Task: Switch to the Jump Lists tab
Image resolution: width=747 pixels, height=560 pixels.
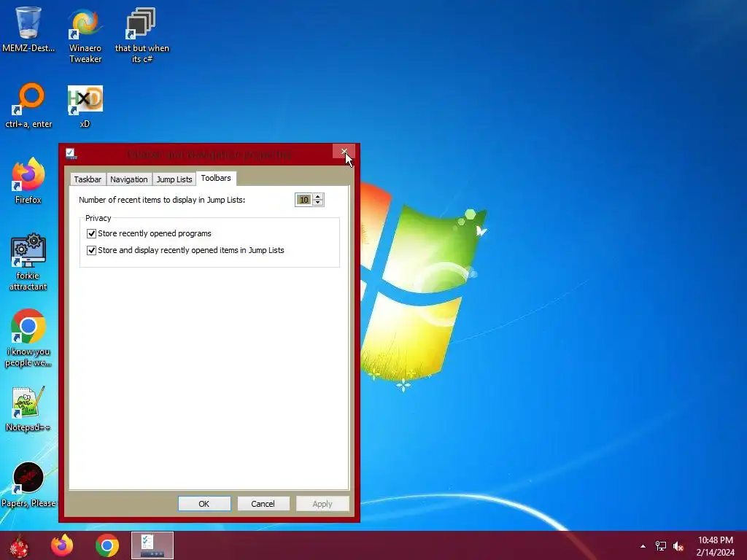Action: [x=174, y=179]
